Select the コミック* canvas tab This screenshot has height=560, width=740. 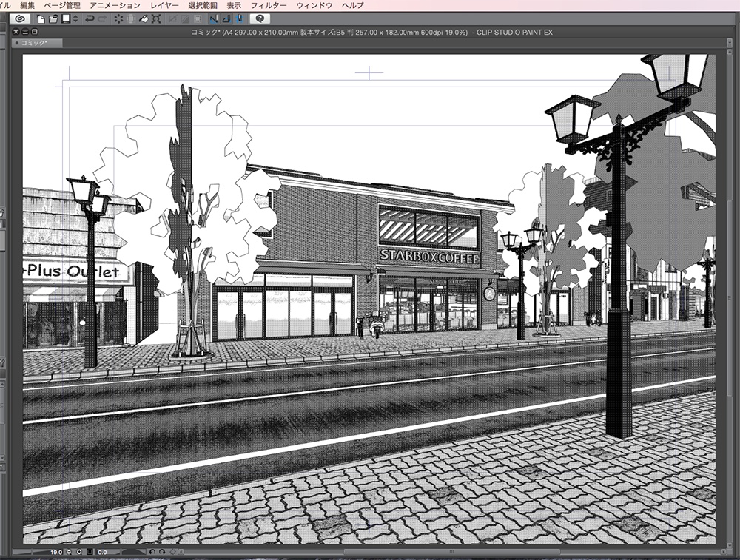(37, 43)
